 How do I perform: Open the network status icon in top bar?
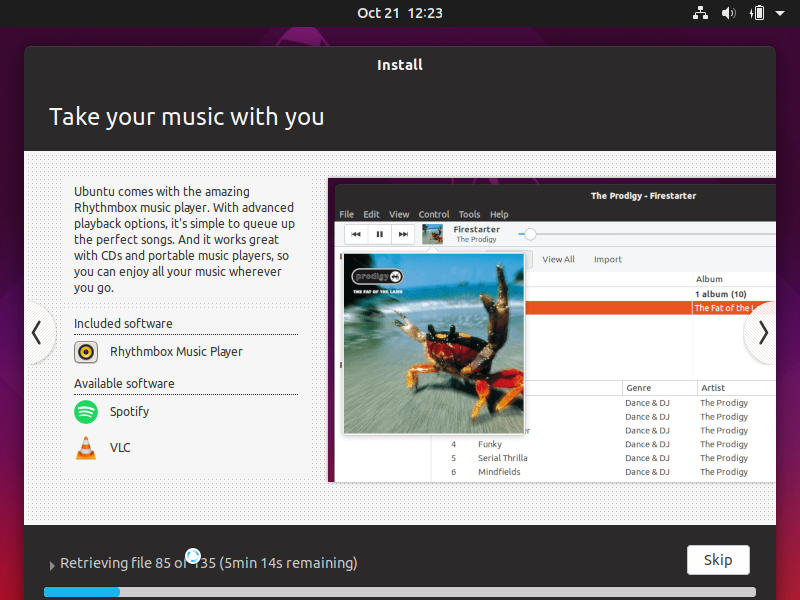point(700,13)
